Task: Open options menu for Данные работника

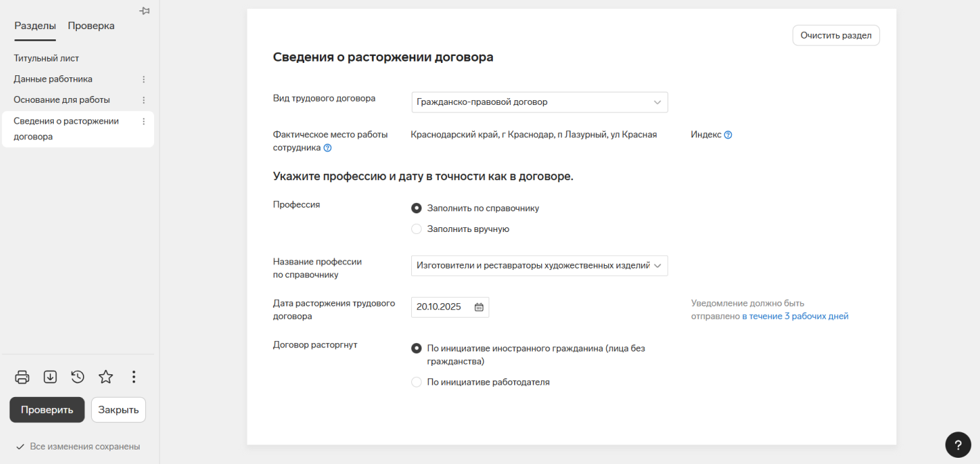Action: pos(144,79)
